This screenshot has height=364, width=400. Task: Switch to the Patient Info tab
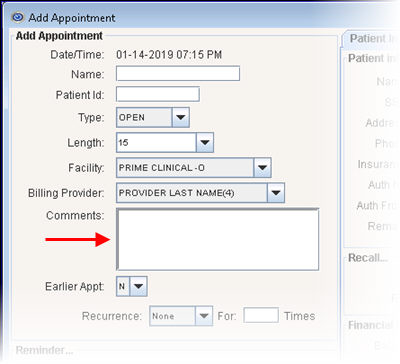tap(372, 39)
